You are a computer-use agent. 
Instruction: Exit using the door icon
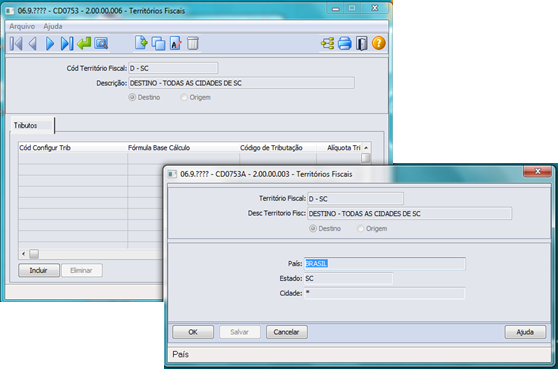[362, 43]
